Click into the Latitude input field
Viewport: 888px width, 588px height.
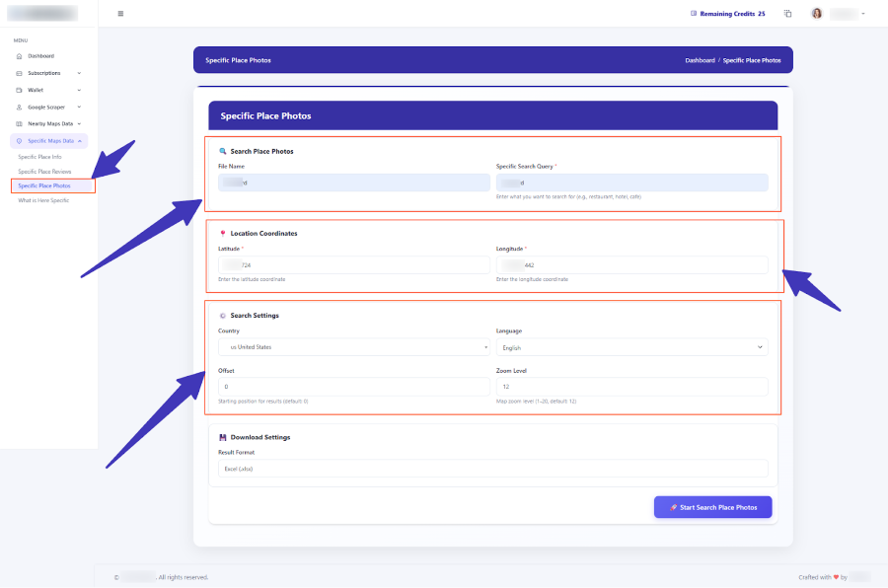click(353, 265)
